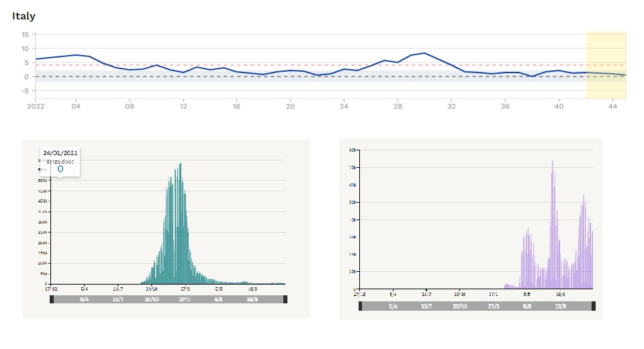Click week 04 label on Italy axis
644x349 pixels.
click(x=76, y=106)
